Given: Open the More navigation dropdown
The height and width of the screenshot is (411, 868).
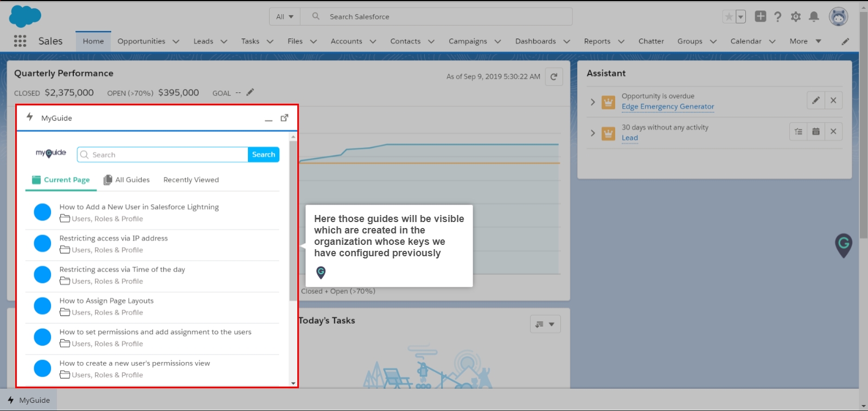Looking at the screenshot, I should pyautogui.click(x=806, y=41).
